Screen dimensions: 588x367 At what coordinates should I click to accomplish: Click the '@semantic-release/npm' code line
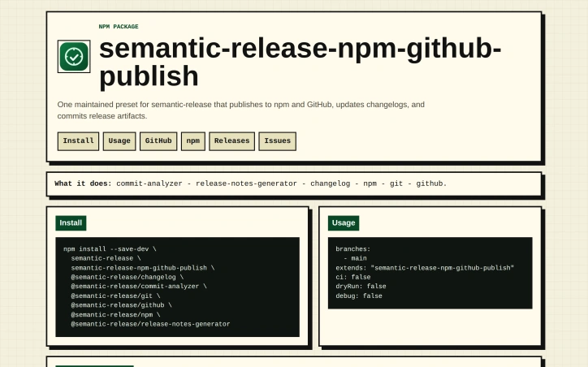click(x=115, y=314)
